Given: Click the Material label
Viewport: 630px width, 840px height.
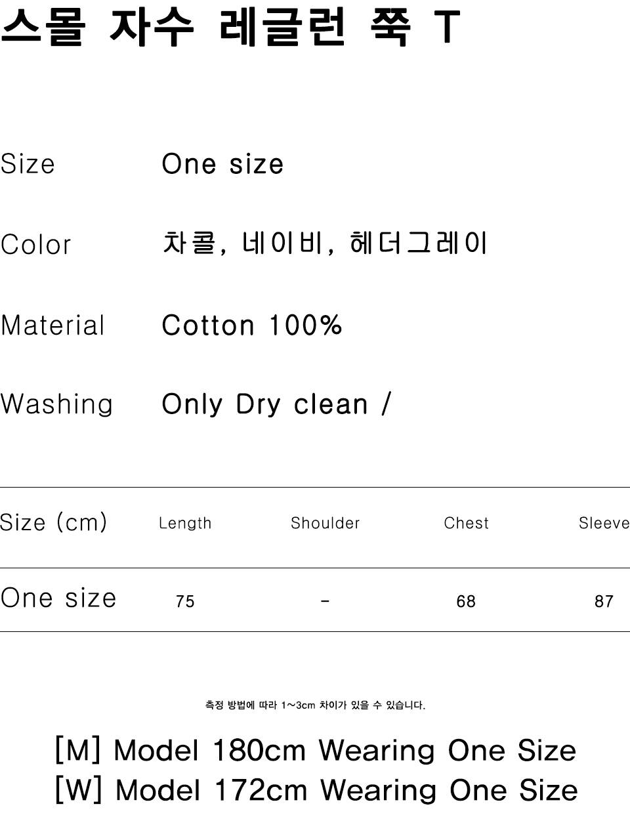Looking at the screenshot, I should point(52,325).
